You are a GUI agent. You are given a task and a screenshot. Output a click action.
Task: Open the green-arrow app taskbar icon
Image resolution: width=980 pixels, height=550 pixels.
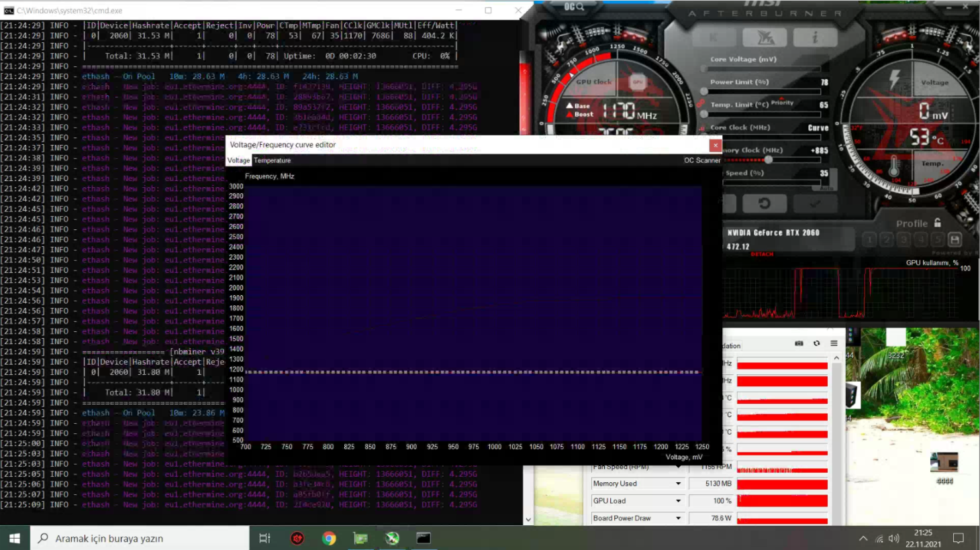(x=392, y=538)
